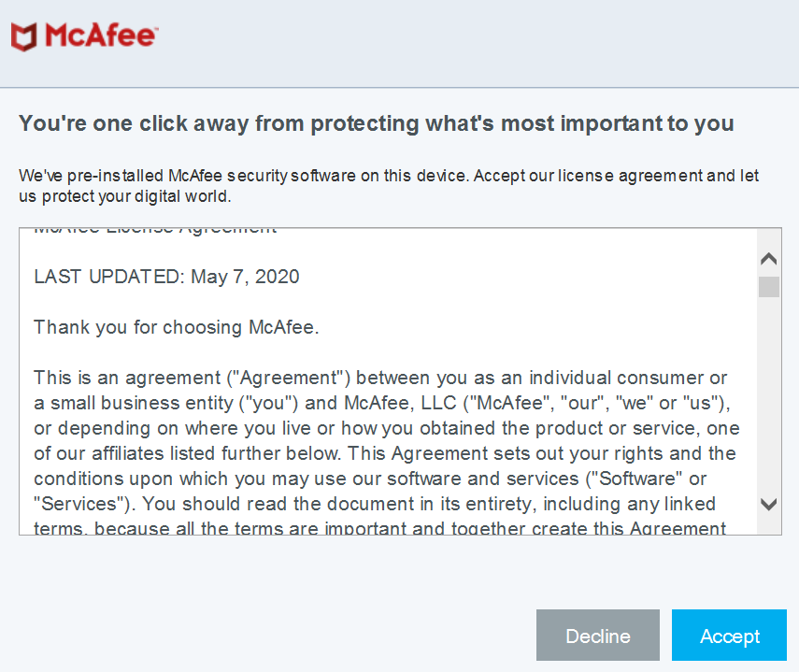Click the Accept button's label text
This screenshot has width=799, height=672.
(729, 635)
